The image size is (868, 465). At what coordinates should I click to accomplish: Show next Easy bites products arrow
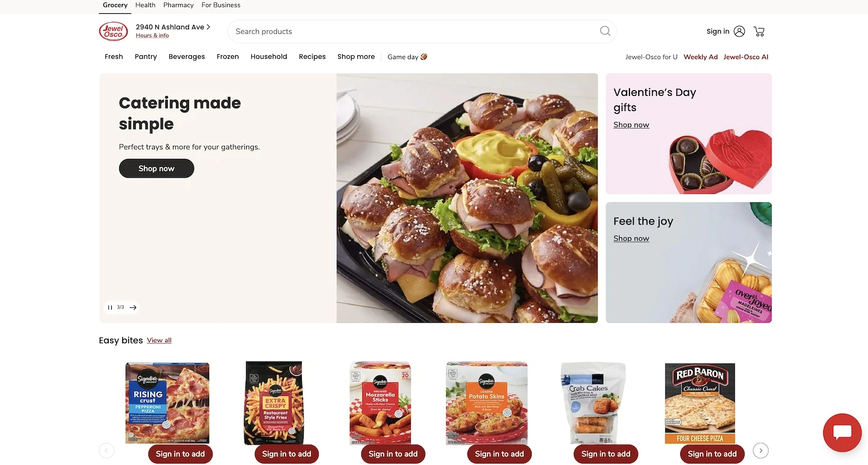click(760, 450)
